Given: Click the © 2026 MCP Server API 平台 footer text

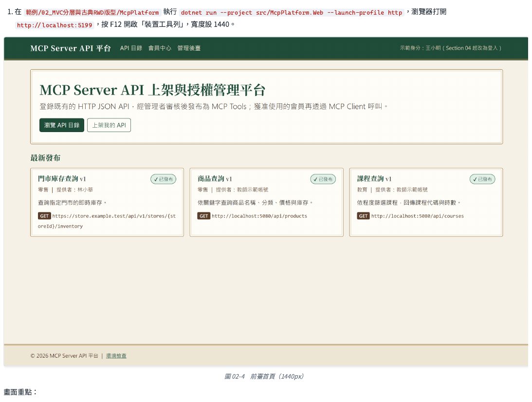Looking at the screenshot, I should [x=64, y=356].
